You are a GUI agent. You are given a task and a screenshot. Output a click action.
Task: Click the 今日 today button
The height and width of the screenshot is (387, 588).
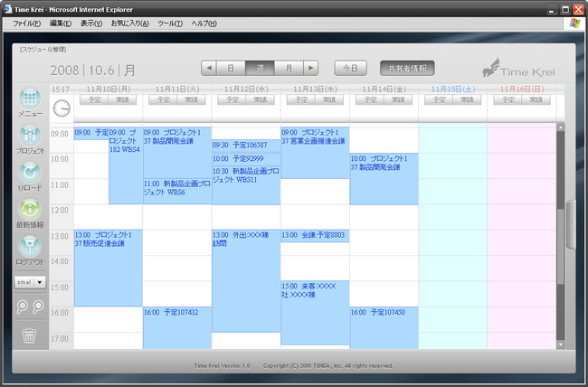coord(350,68)
